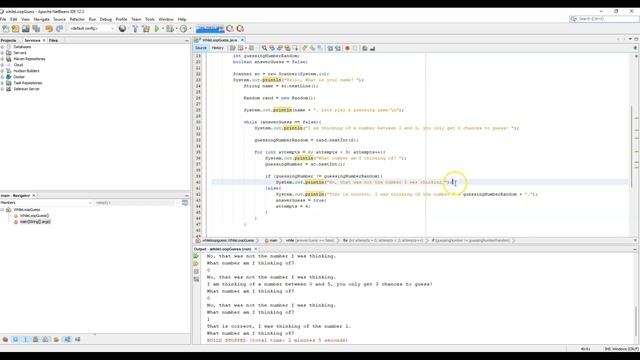Click the Undo toolbar icon

pos(49,29)
